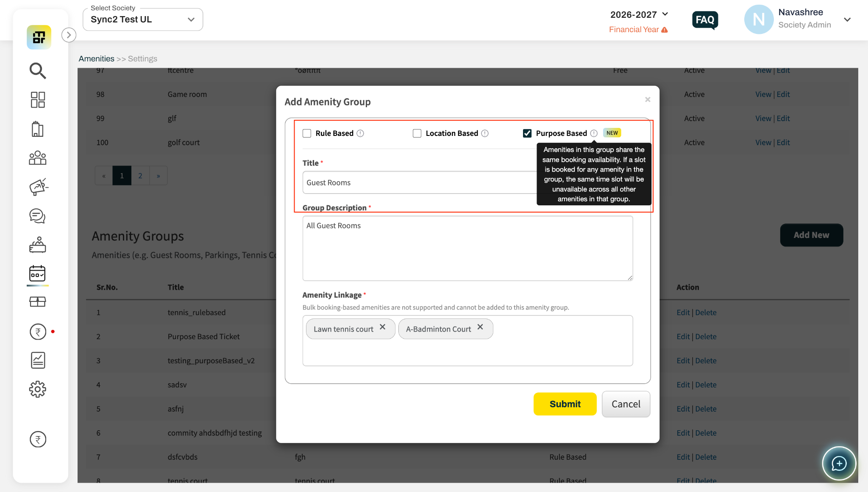The height and width of the screenshot is (492, 868).
Task: Open the reports chart icon
Action: [x=38, y=360]
